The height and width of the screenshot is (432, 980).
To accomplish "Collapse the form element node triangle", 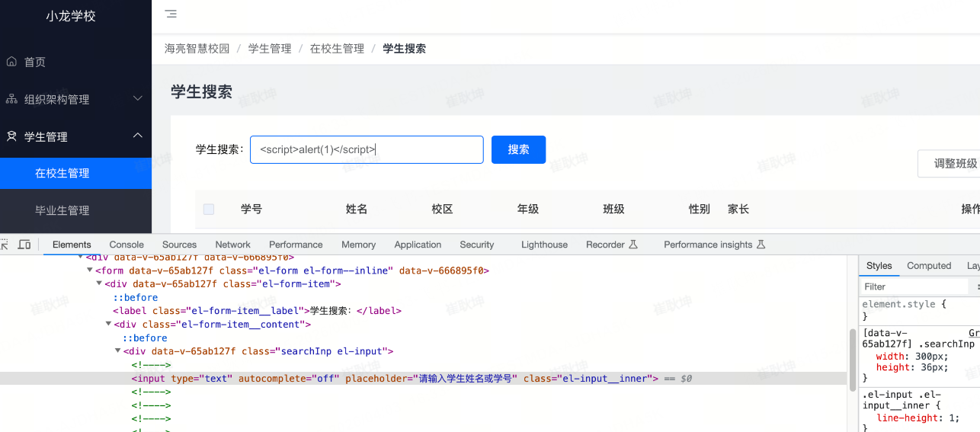I will pyautogui.click(x=89, y=270).
